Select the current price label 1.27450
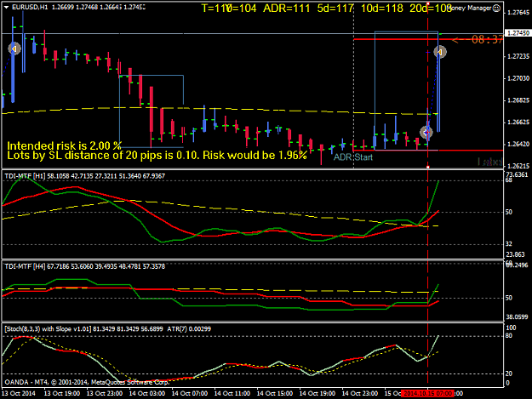 518,33
